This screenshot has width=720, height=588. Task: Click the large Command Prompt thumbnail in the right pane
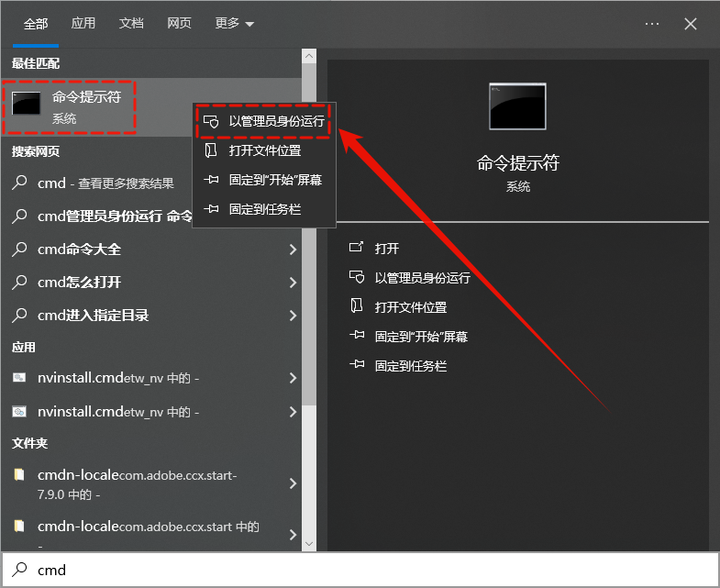(517, 106)
